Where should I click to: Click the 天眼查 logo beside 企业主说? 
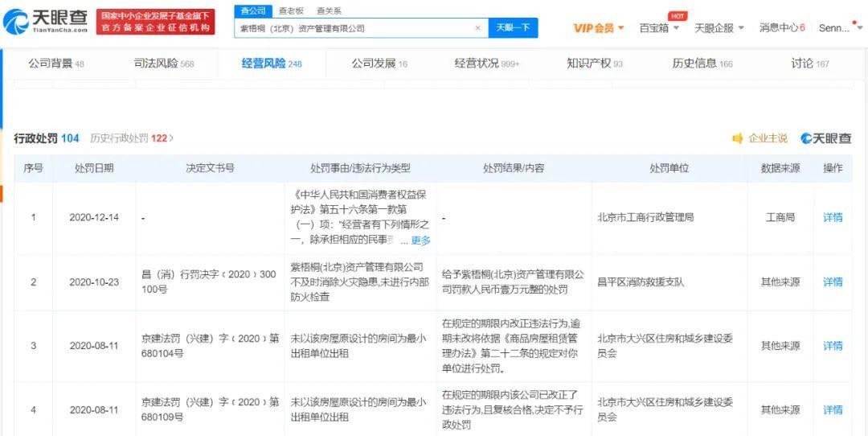826,138
